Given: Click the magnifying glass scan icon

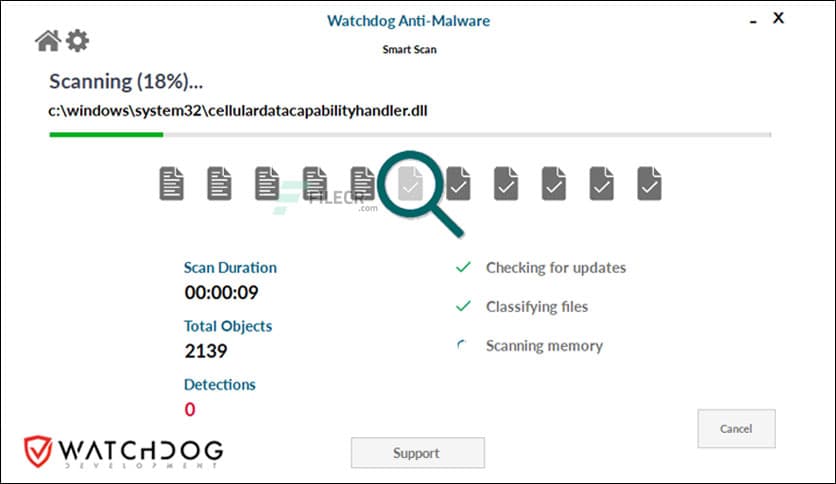Looking at the screenshot, I should click(x=421, y=193).
